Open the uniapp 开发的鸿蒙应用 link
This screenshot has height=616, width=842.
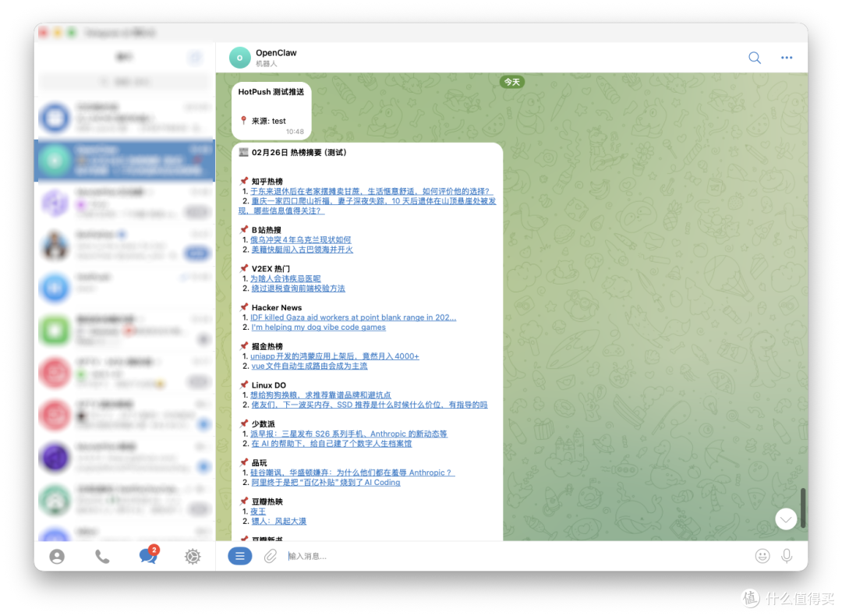[334, 356]
